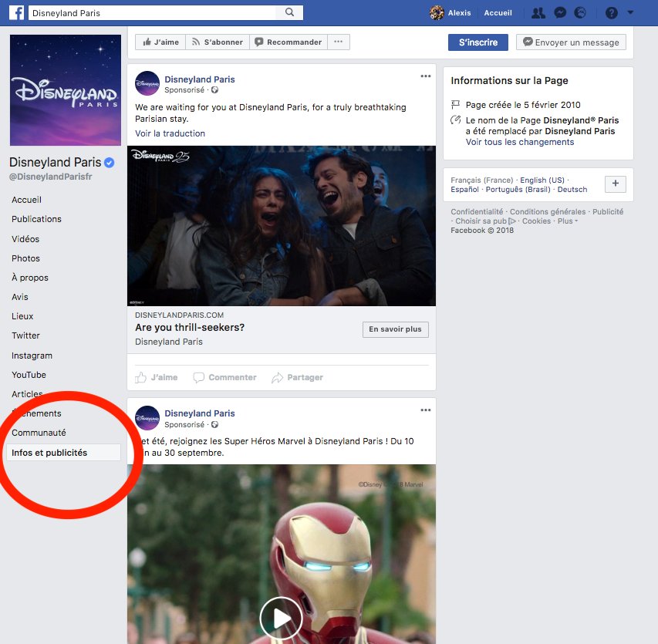
Task: Open options menu of the Marvel sponsored post
Action: [426, 410]
